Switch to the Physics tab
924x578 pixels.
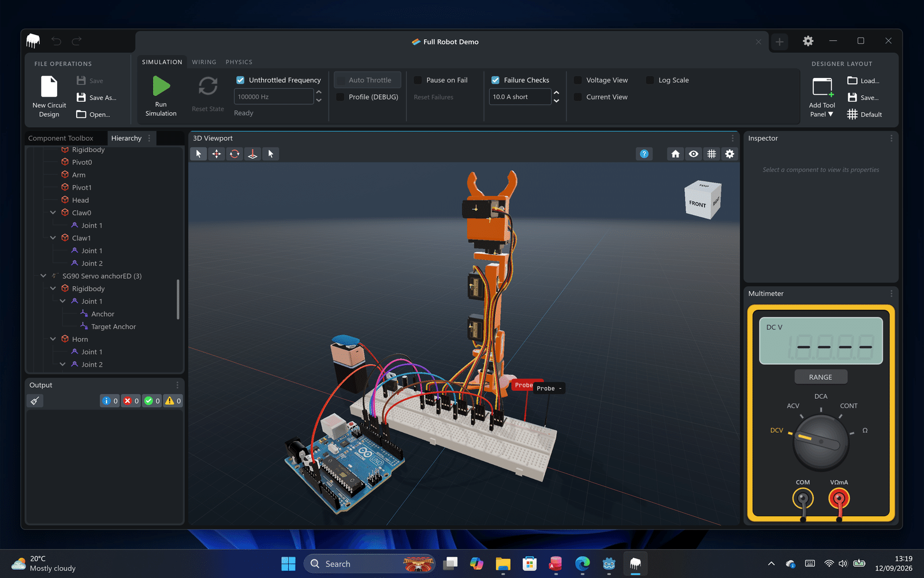point(239,62)
